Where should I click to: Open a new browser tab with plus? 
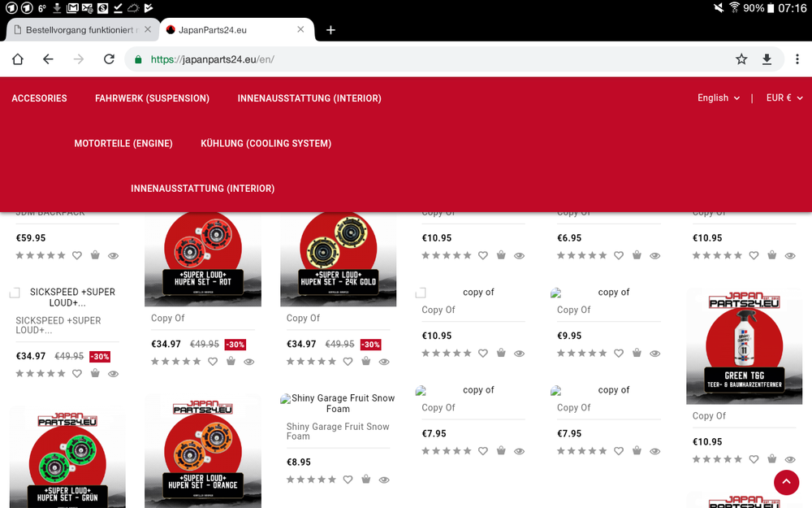point(330,30)
